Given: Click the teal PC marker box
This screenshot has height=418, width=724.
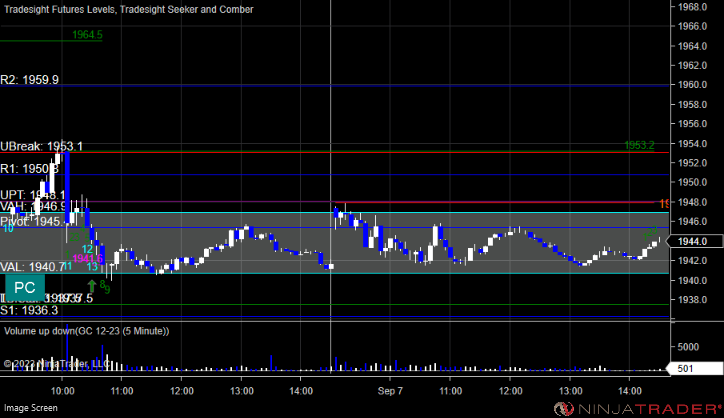Looking at the screenshot, I should [25, 288].
